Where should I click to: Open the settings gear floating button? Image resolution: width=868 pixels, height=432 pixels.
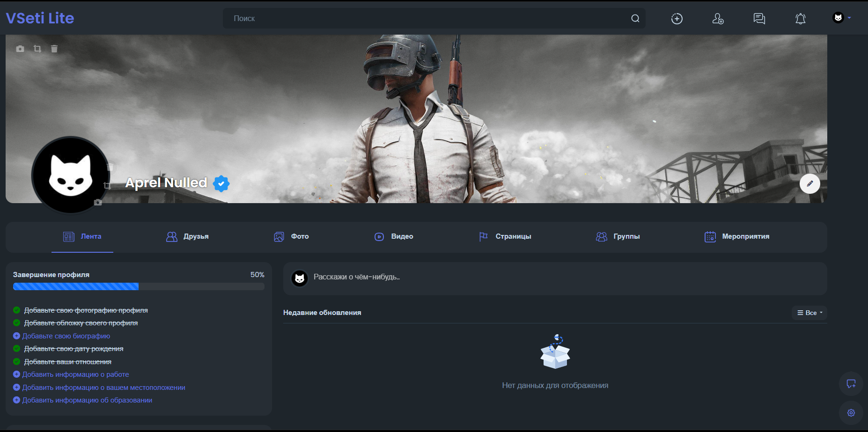tap(851, 413)
